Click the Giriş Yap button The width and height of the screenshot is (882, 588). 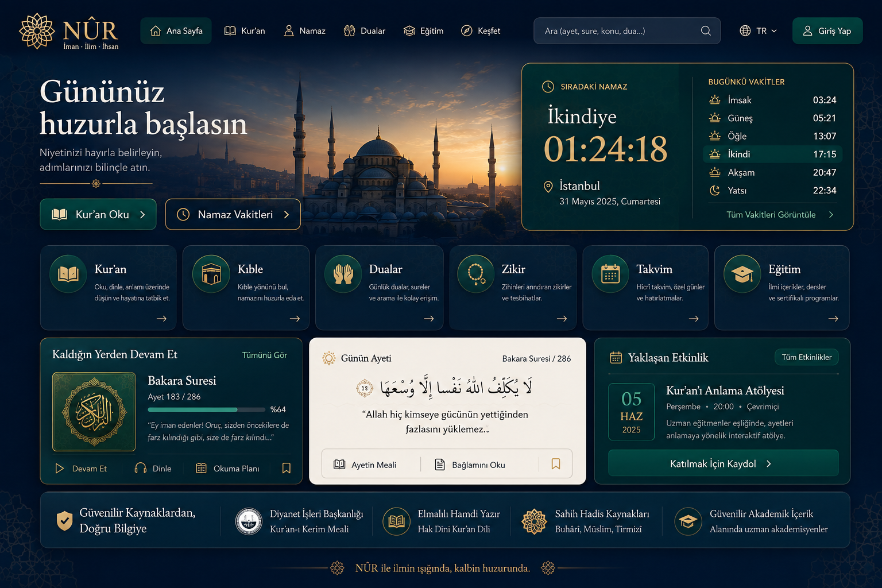pyautogui.click(x=827, y=31)
